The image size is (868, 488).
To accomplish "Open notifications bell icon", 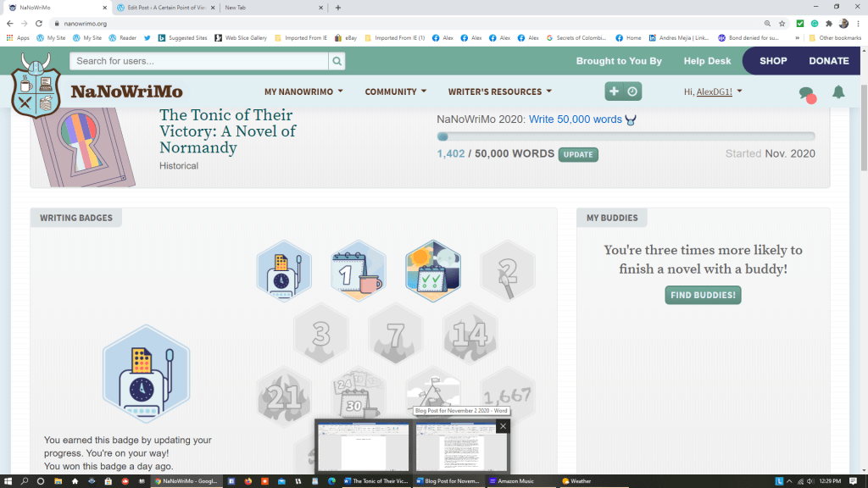I will (x=838, y=92).
